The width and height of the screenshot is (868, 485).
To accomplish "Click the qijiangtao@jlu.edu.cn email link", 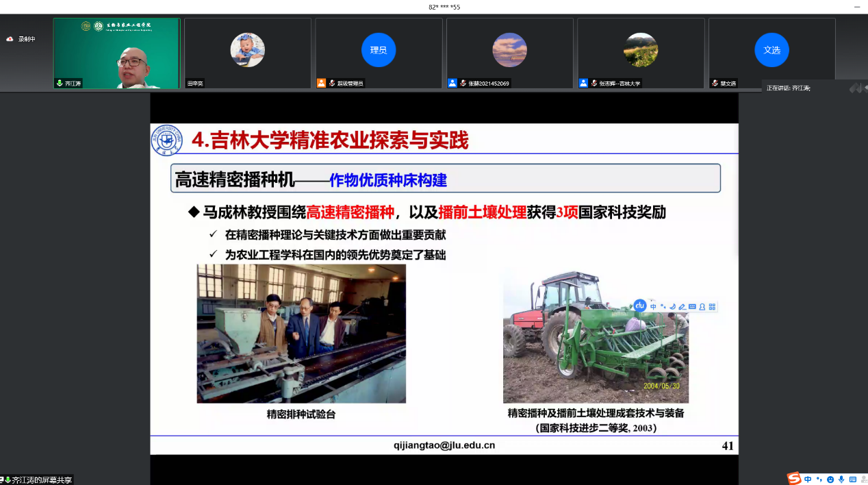I will [x=444, y=445].
